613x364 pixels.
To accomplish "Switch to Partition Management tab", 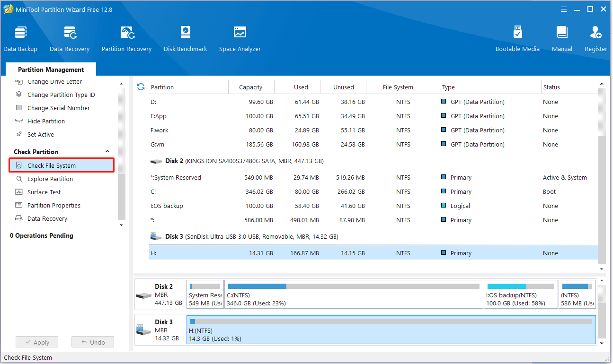I will 51,69.
